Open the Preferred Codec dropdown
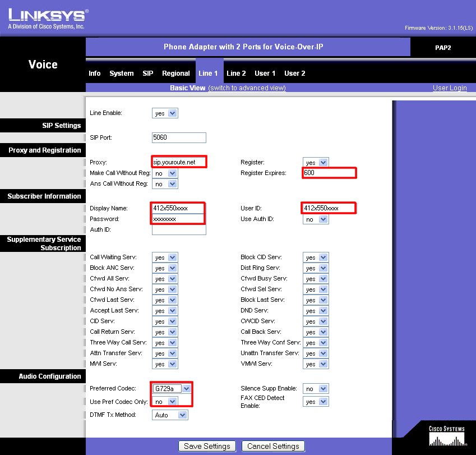Screen dimensions: 476x455 coord(172,388)
